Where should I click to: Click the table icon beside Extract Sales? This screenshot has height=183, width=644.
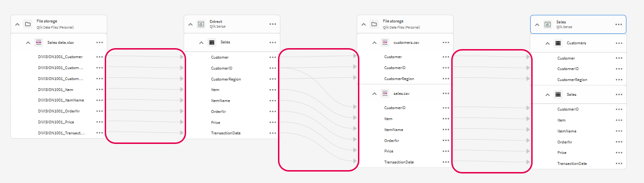tap(212, 42)
